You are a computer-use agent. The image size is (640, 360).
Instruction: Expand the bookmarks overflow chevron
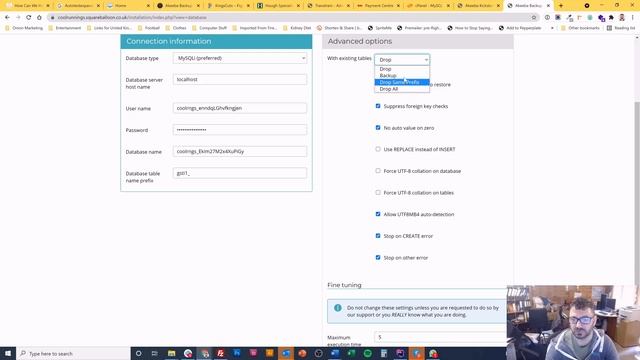click(x=552, y=28)
